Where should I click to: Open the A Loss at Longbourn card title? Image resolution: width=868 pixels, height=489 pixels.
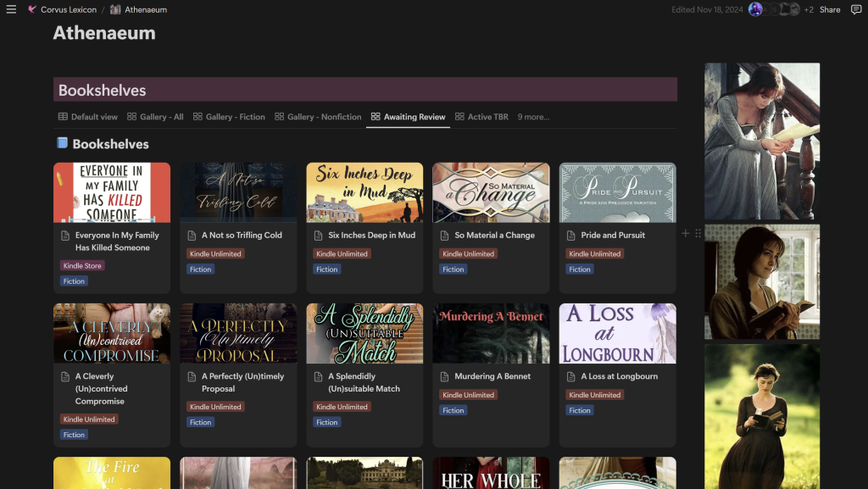[619, 376]
